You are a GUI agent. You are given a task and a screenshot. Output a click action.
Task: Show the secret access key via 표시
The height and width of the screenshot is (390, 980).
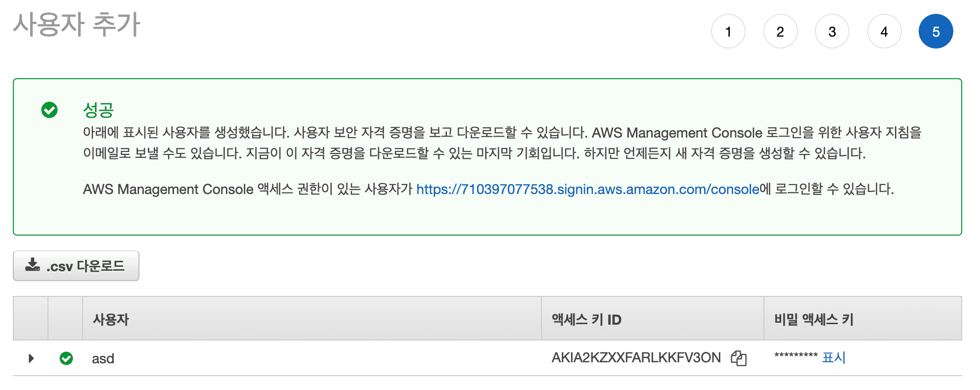click(834, 357)
